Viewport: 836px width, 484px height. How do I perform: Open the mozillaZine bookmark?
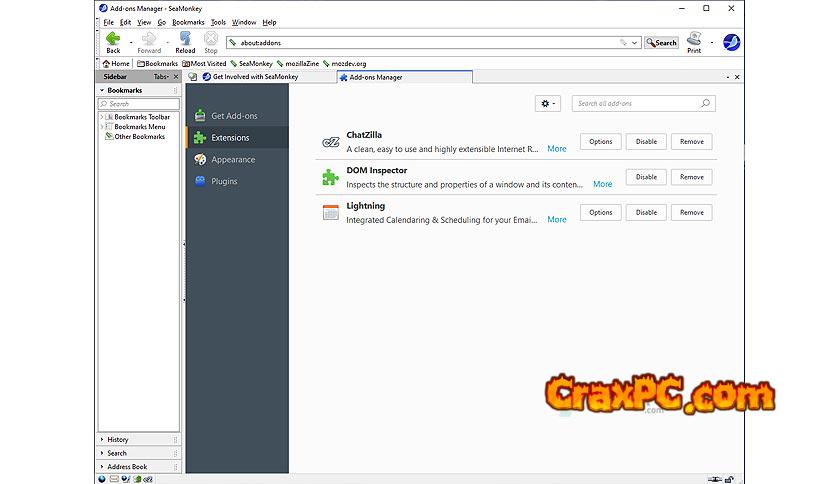click(298, 63)
